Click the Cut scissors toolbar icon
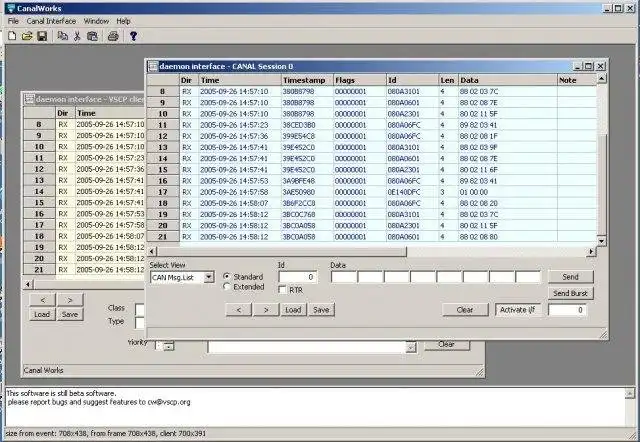Viewport: 640px width, 442px height. (x=77, y=36)
